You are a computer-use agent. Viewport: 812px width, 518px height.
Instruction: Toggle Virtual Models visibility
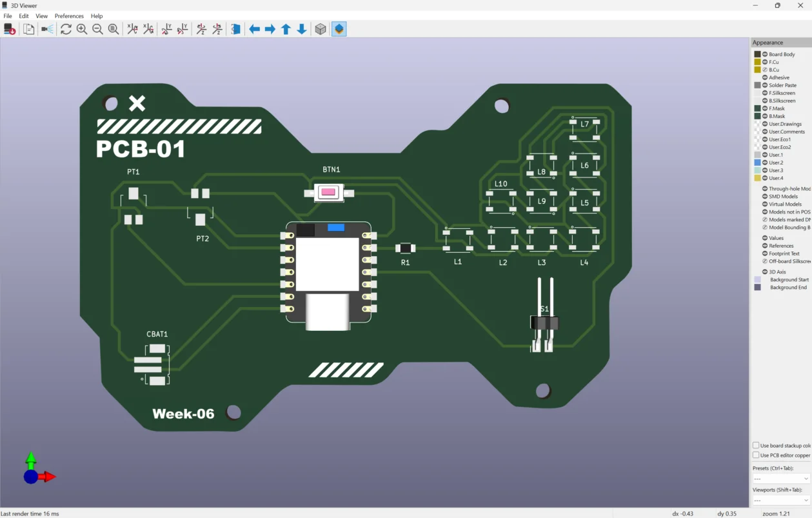click(x=765, y=204)
